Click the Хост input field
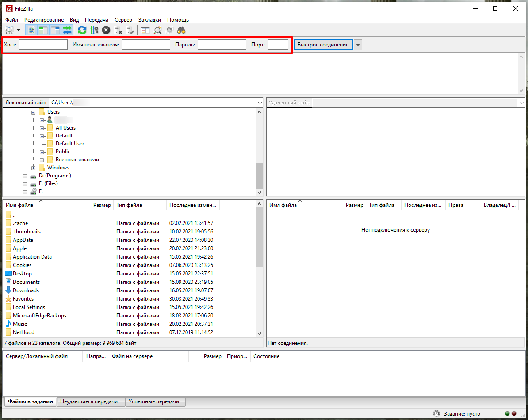Image resolution: width=528 pixels, height=420 pixels. pyautogui.click(x=43, y=45)
